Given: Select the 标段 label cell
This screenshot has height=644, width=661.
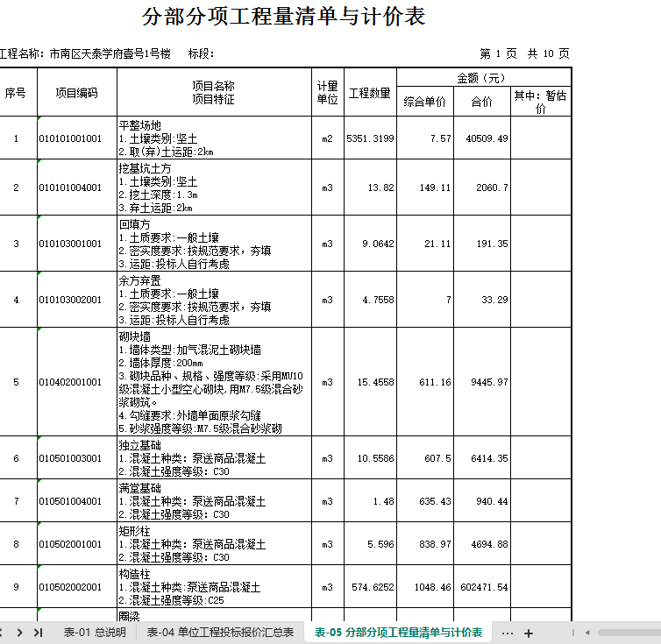Looking at the screenshot, I should pos(201,53).
